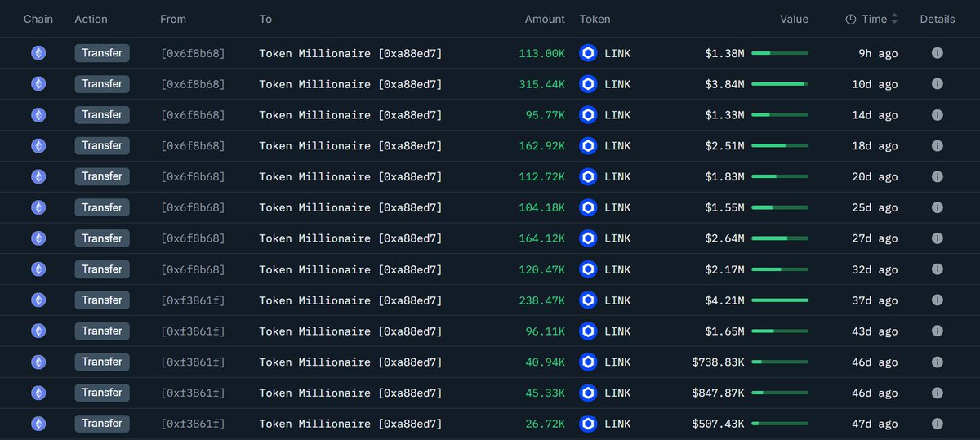Open details icon for $3.84M transfer
Image resolution: width=980 pixels, height=440 pixels.
[x=937, y=84]
